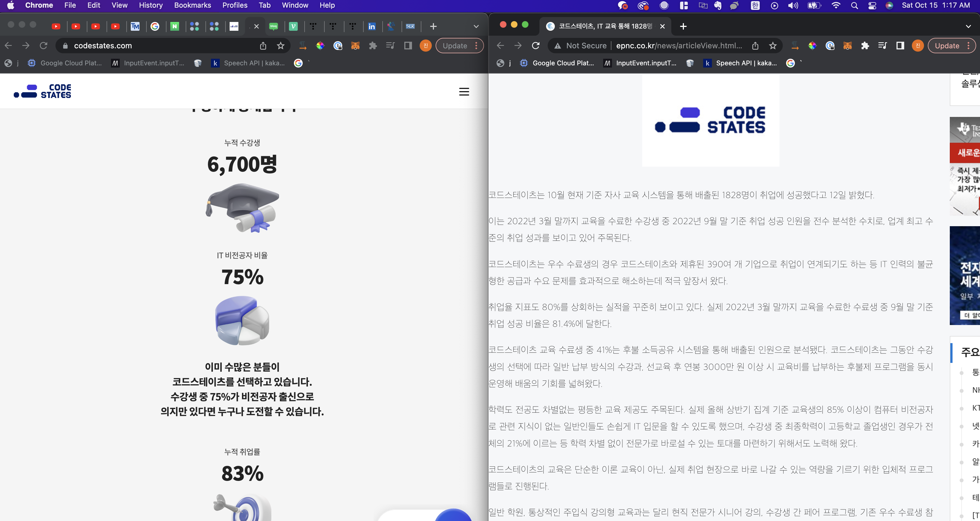Viewport: 980px width, 521px height.
Task: Open the Bookmarks menu
Action: point(193,5)
